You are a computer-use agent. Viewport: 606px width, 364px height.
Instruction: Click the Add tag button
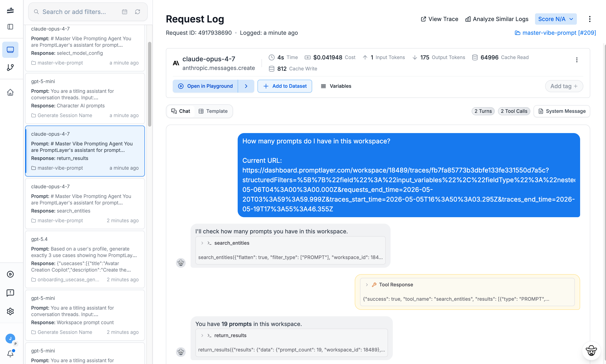pyautogui.click(x=564, y=86)
